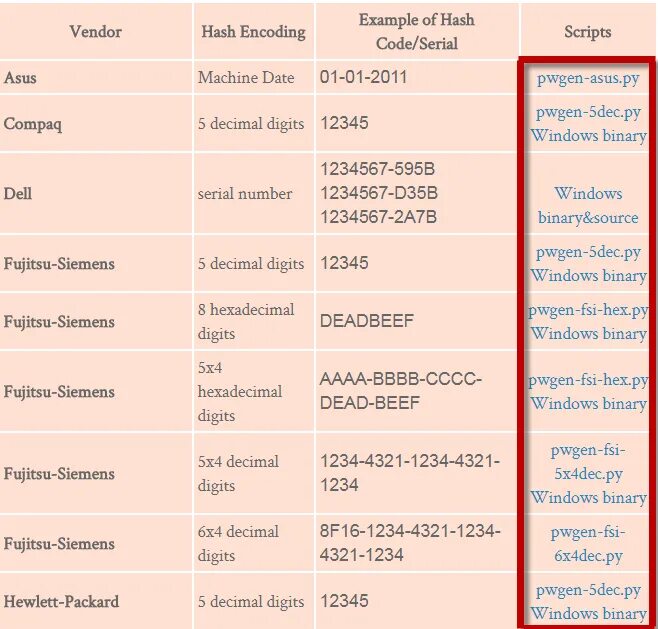Select 12345 in the Hewlett-Packard row

click(x=344, y=601)
